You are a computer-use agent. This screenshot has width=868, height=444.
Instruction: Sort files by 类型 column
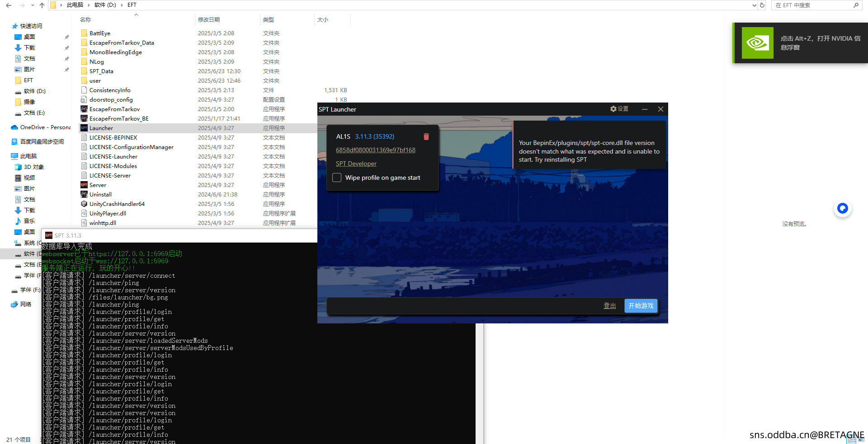tap(269, 19)
